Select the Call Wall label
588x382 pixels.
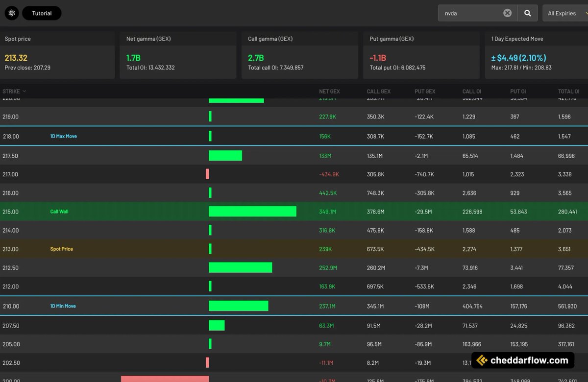pyautogui.click(x=59, y=212)
